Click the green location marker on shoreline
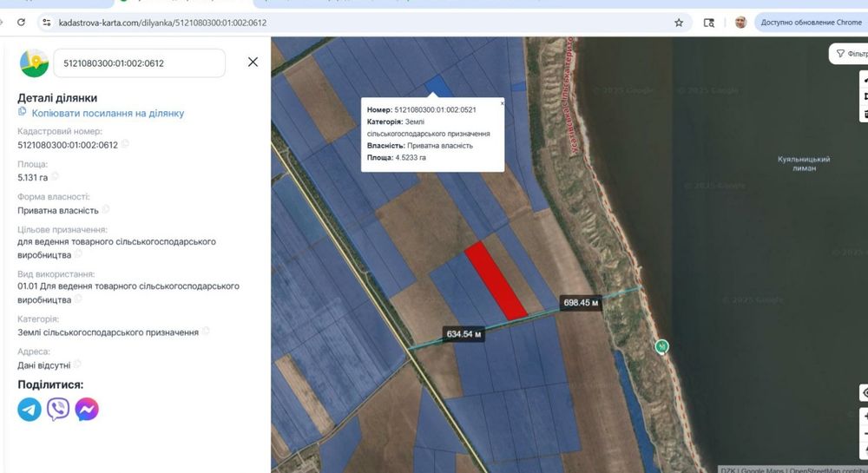Viewport: 868px width, 473px height. (661, 347)
